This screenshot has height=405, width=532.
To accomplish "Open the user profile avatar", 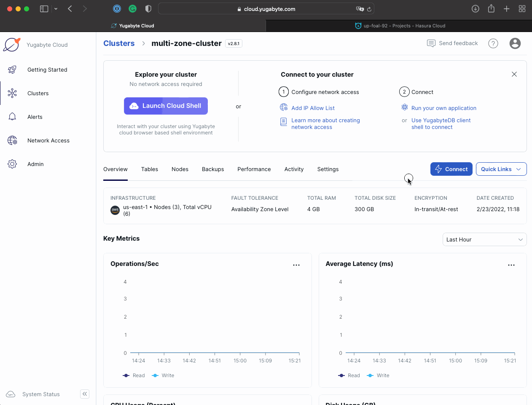I will click(515, 43).
